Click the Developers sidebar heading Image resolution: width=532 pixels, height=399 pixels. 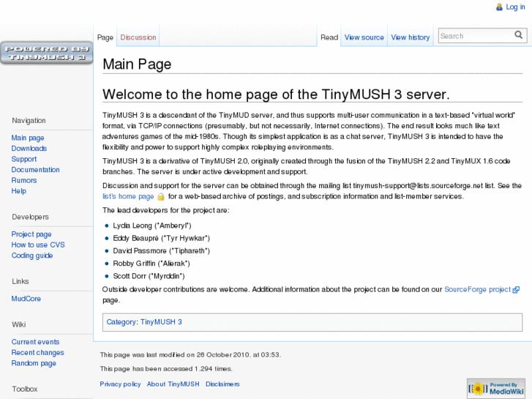tap(30, 217)
